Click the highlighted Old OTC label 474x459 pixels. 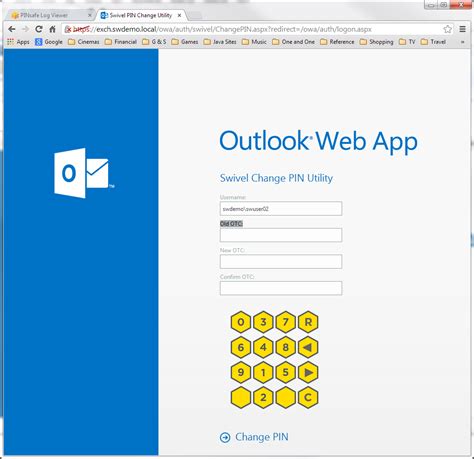pos(231,224)
